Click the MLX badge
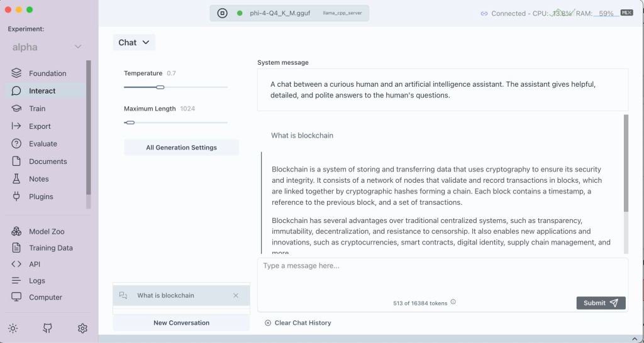Image resolution: width=644 pixels, height=343 pixels. click(627, 13)
